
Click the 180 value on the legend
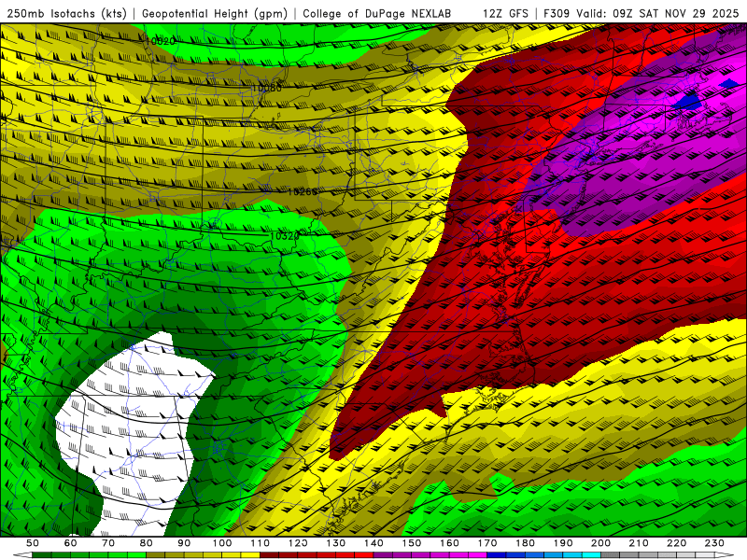click(x=525, y=543)
